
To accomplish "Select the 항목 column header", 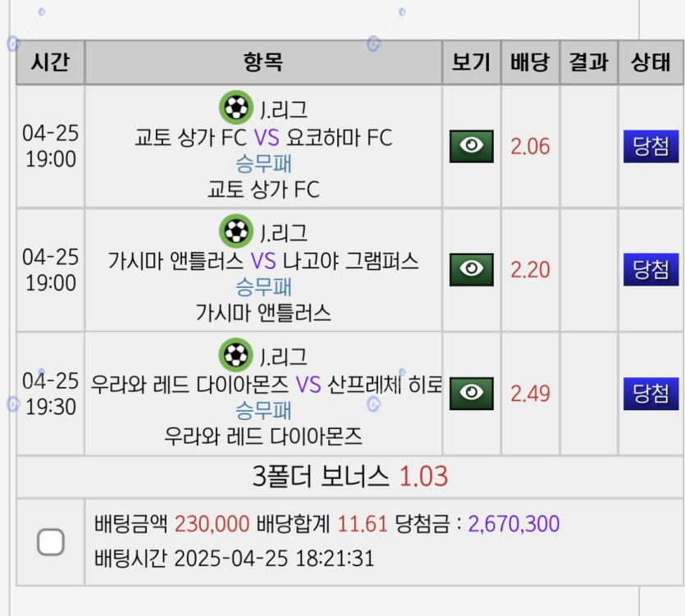I will tap(263, 62).
